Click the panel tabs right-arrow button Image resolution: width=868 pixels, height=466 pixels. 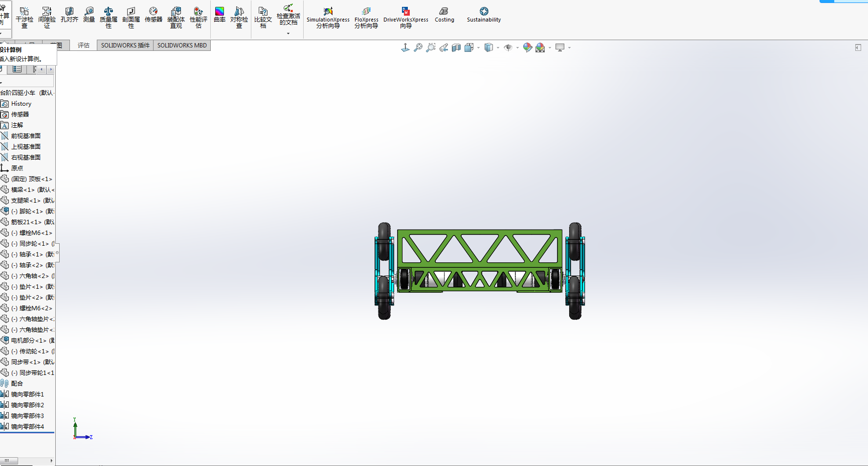pos(50,70)
